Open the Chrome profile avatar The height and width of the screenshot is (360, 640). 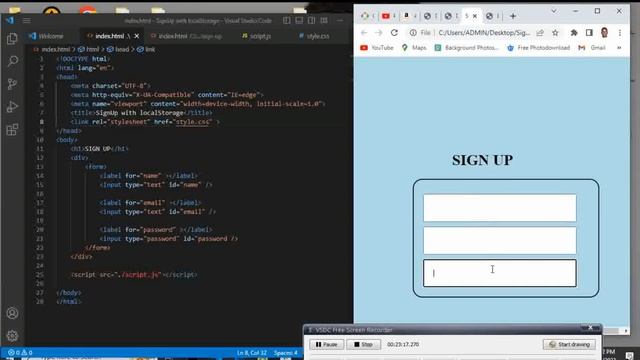[604, 33]
